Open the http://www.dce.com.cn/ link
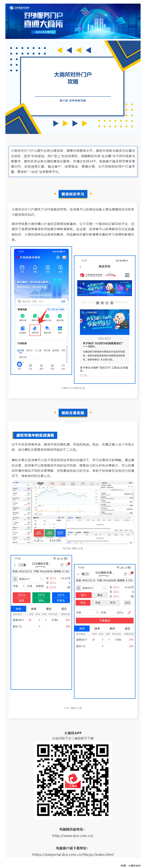The width and height of the screenshot is (146, 868). tap(73, 835)
